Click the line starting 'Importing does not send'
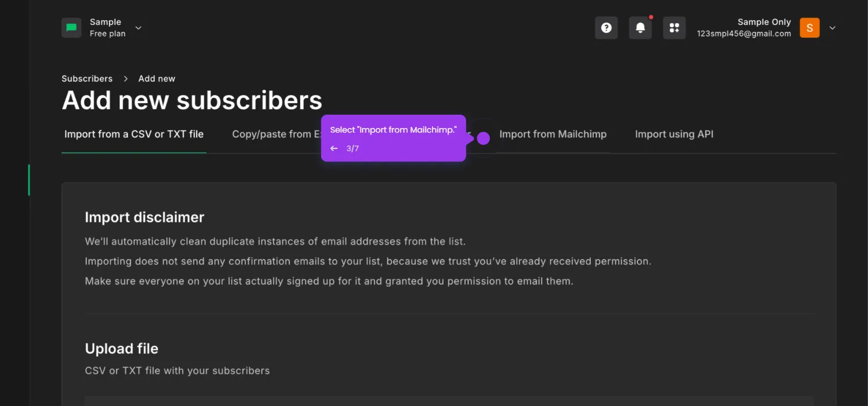This screenshot has width=868, height=406. 368,261
